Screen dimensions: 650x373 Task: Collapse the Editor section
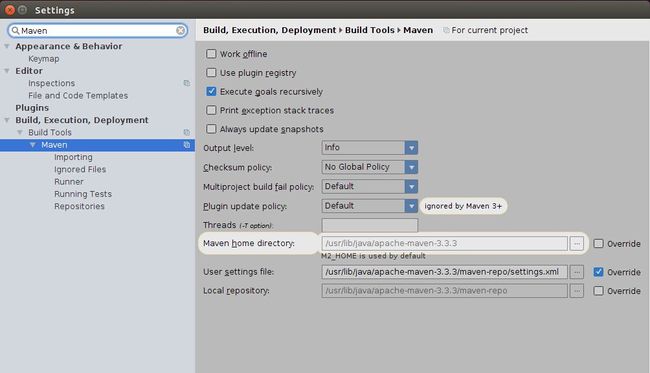(7, 71)
